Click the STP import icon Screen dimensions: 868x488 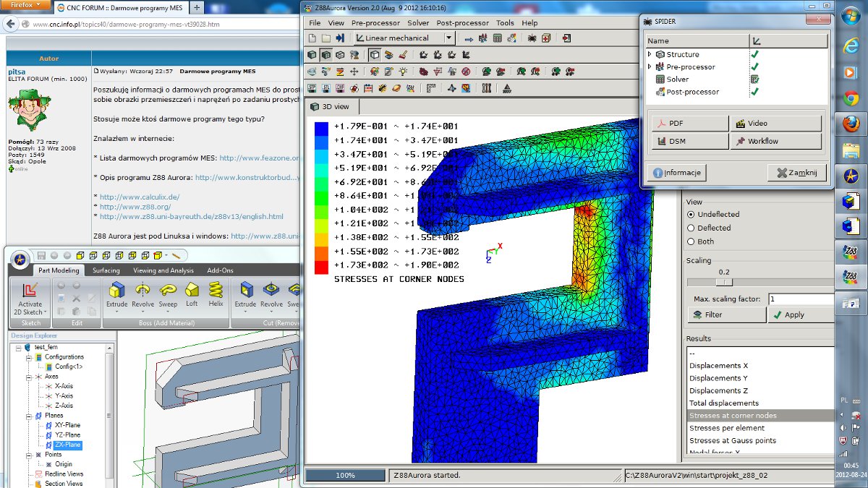(x=312, y=88)
